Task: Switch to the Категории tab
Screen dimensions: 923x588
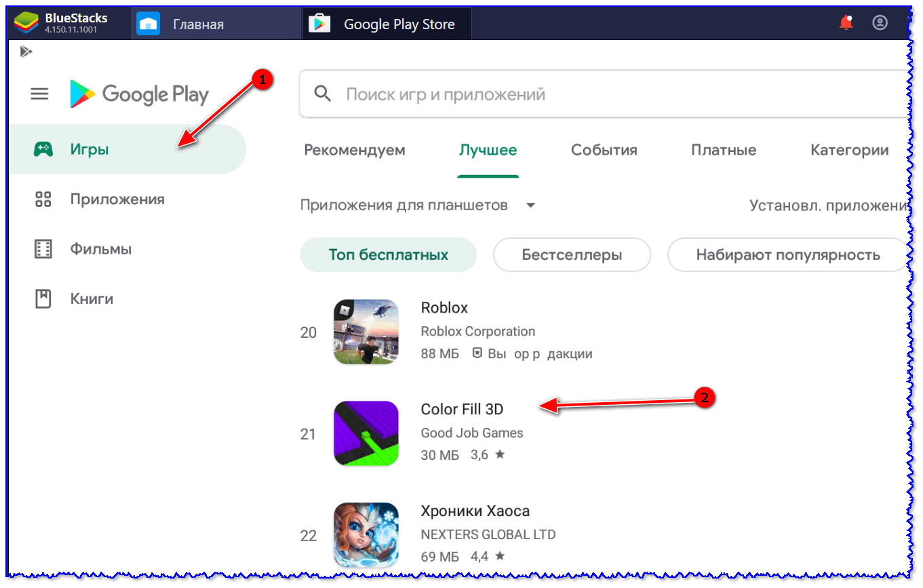Action: (x=849, y=150)
